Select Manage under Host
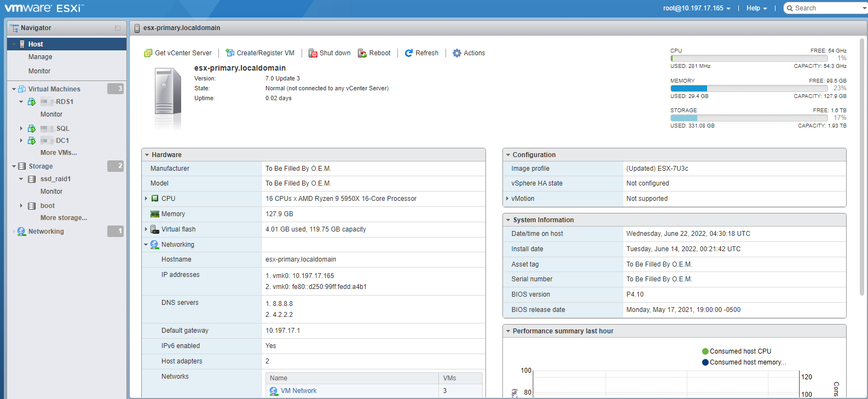Screen dimensions: 868x399 click(40, 57)
